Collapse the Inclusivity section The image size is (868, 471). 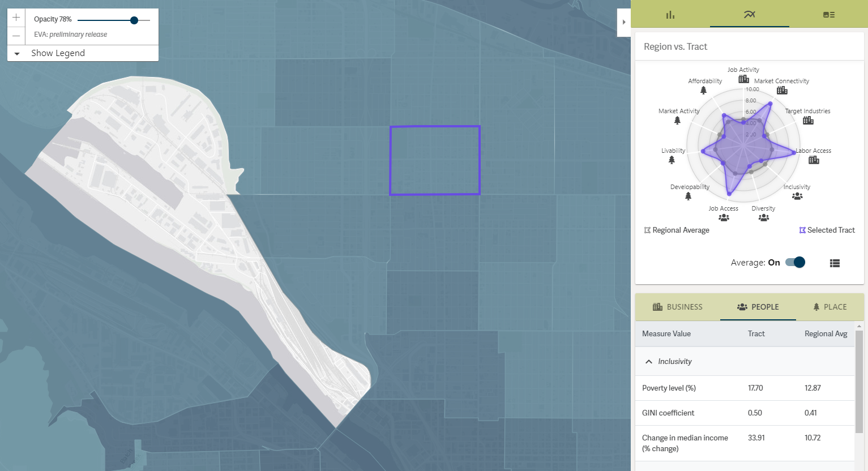(x=649, y=362)
